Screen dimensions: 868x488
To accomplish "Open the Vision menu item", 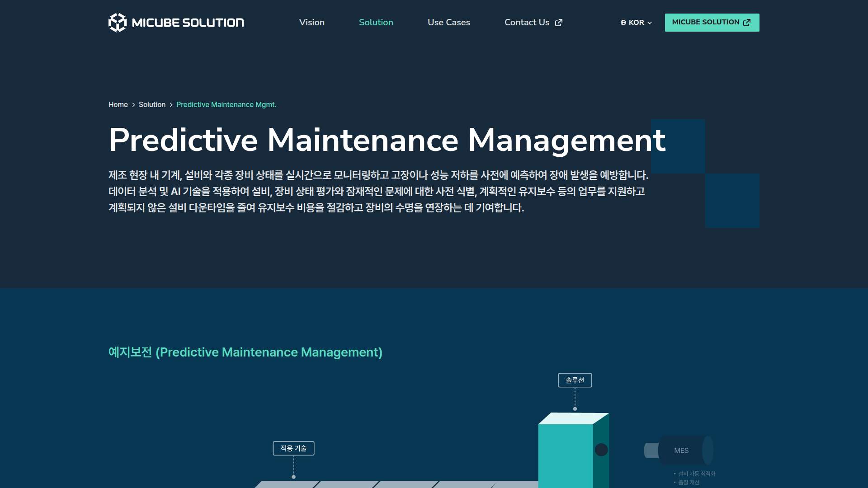I will point(312,23).
